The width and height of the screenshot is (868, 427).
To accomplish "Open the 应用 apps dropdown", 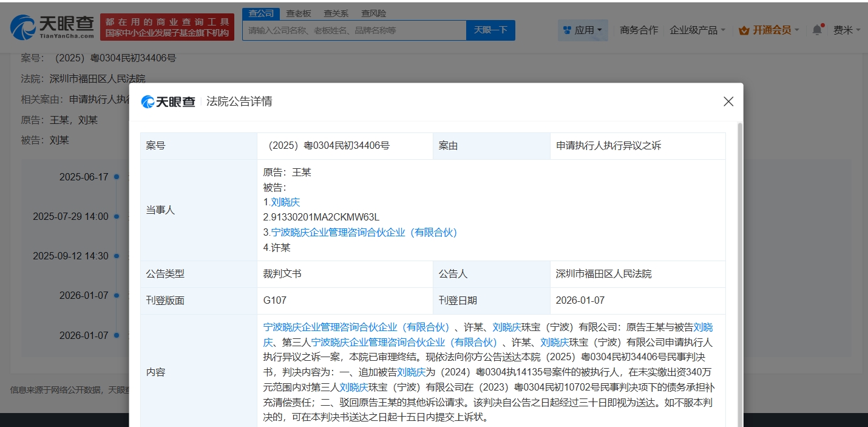I will 583,30.
